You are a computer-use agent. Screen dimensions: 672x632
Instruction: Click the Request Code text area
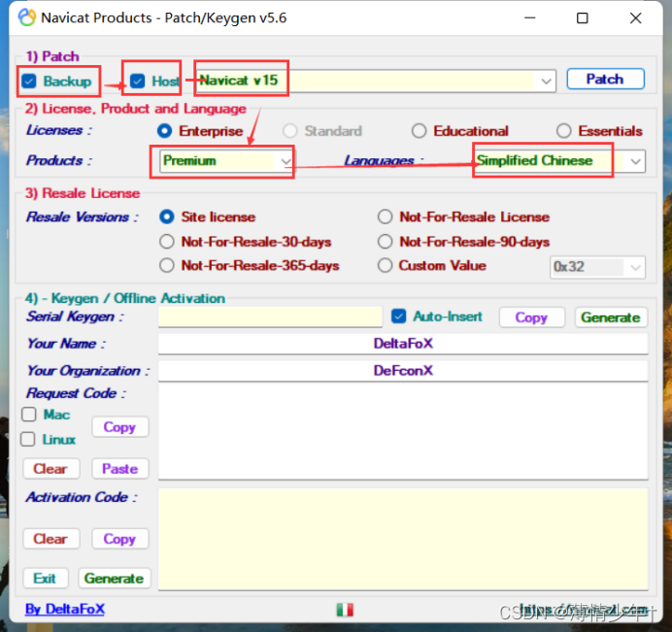403,431
